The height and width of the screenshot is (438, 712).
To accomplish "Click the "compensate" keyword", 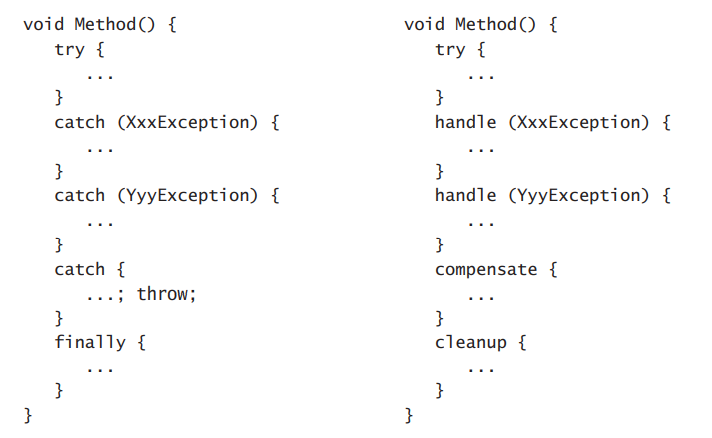I will [485, 270].
